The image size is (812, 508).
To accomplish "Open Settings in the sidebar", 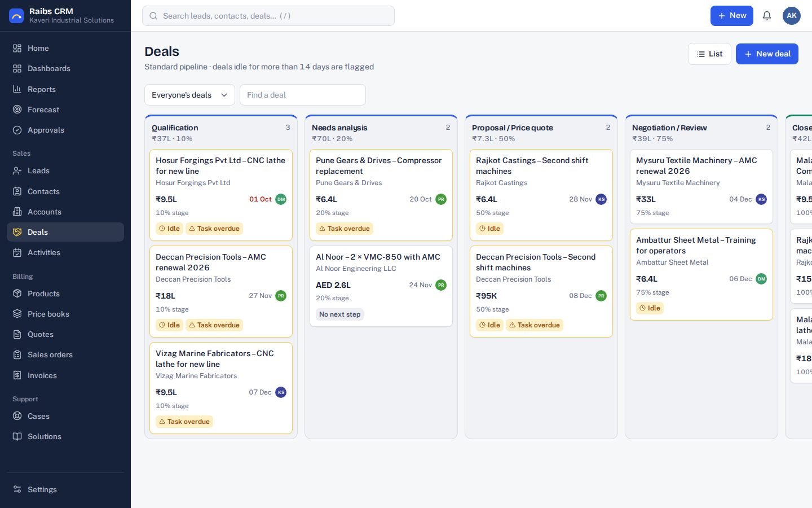I will coord(65,489).
